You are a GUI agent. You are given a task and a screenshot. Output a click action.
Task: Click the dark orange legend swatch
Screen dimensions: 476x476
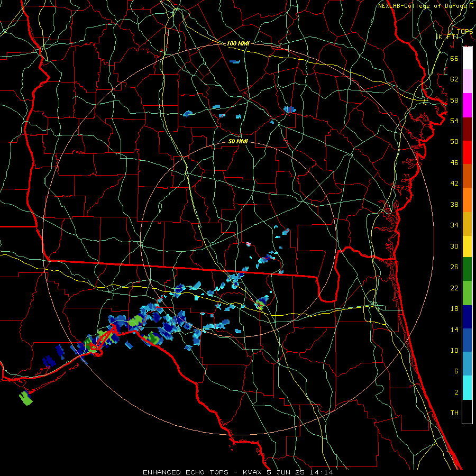tap(467, 176)
